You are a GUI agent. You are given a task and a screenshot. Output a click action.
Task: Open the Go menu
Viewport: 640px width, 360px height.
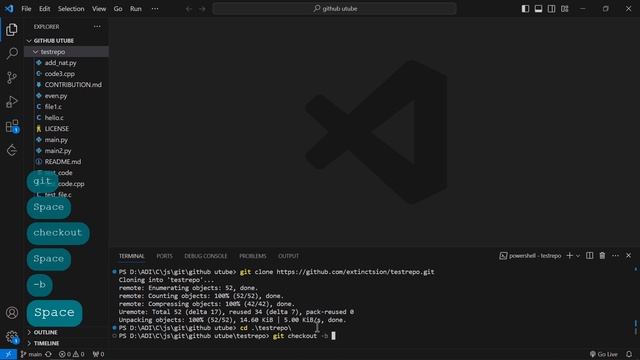118,9
